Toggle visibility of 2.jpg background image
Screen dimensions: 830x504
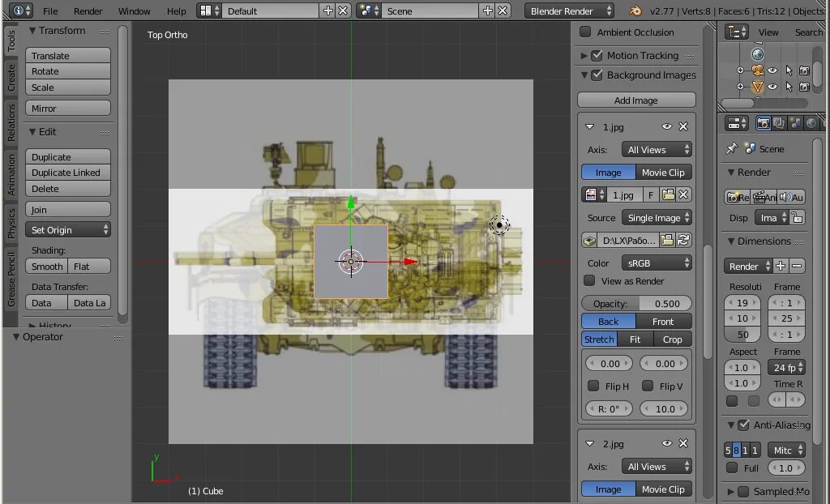[667, 443]
